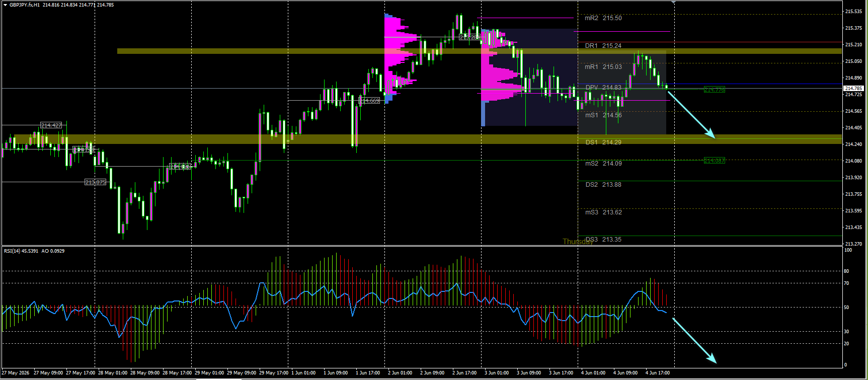This screenshot has height=380, width=868.
Task: Select the DPV 214.83 pivot label
Action: 603,88
